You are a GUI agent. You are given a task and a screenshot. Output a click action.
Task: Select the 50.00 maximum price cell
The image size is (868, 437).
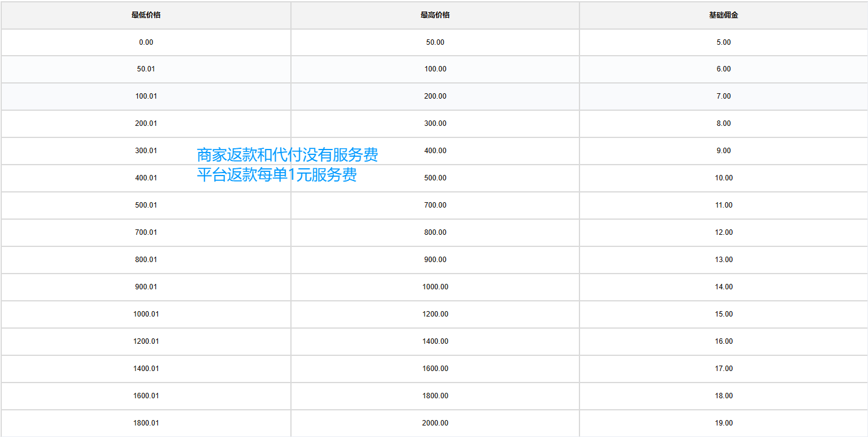pyautogui.click(x=435, y=42)
